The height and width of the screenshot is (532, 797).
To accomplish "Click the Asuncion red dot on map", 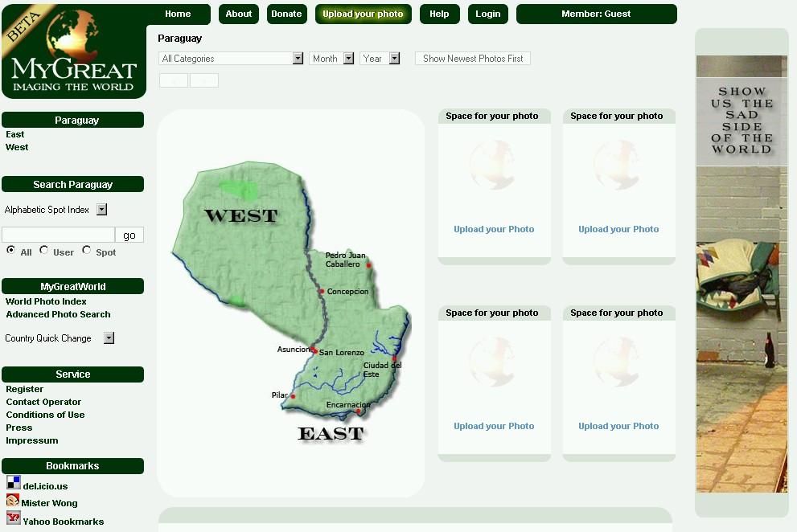I will tap(314, 350).
